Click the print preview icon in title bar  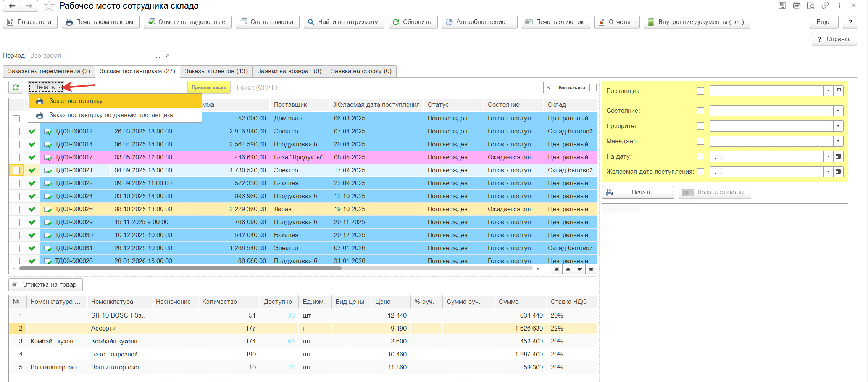click(x=811, y=5)
